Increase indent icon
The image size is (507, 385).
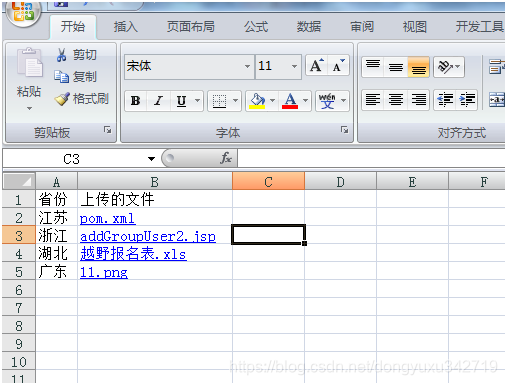tap(467, 99)
